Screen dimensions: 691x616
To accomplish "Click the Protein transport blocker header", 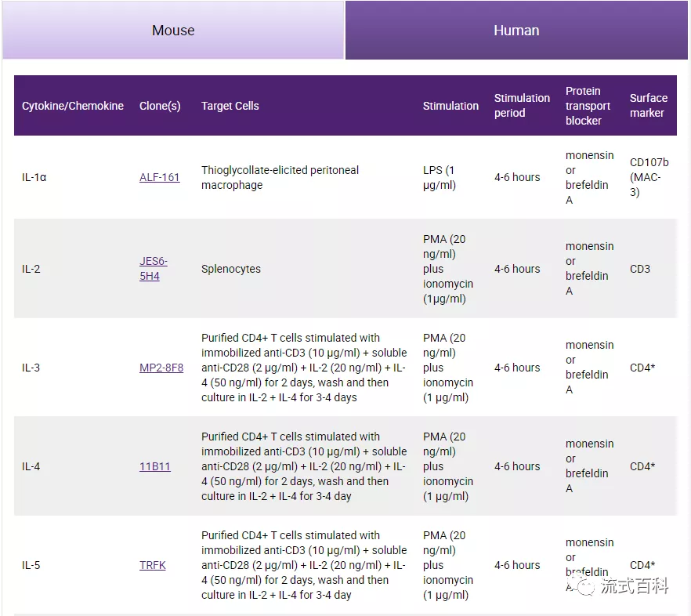I will tap(588, 106).
